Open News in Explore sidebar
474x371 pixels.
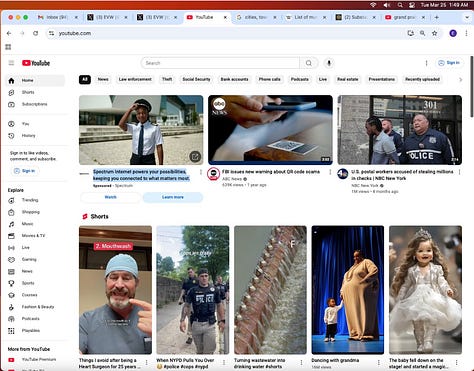click(35, 271)
